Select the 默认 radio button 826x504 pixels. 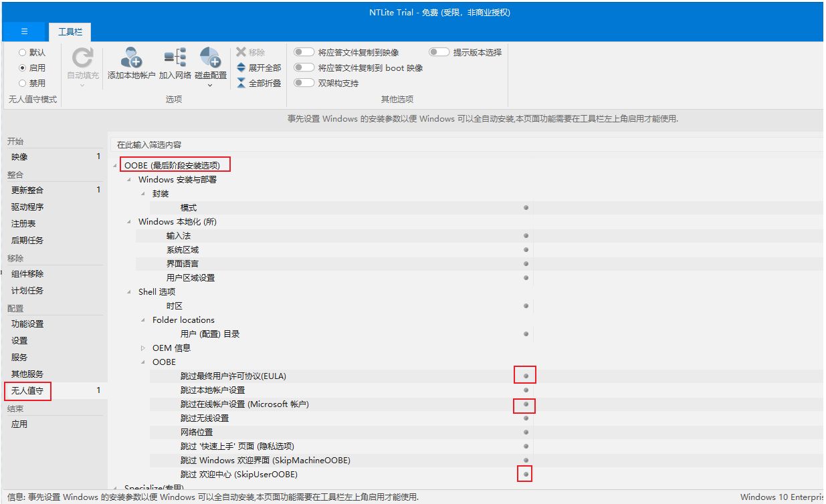pyautogui.click(x=23, y=52)
